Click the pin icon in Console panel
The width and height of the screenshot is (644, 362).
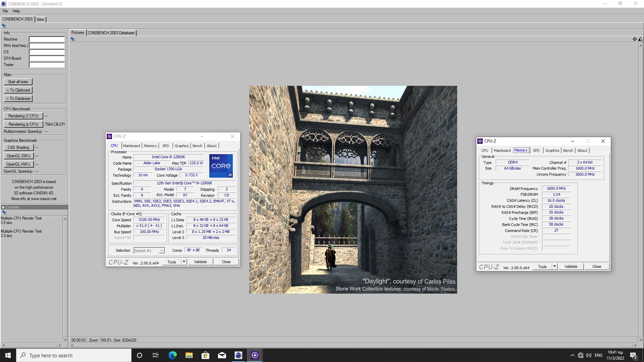[x=4, y=213]
